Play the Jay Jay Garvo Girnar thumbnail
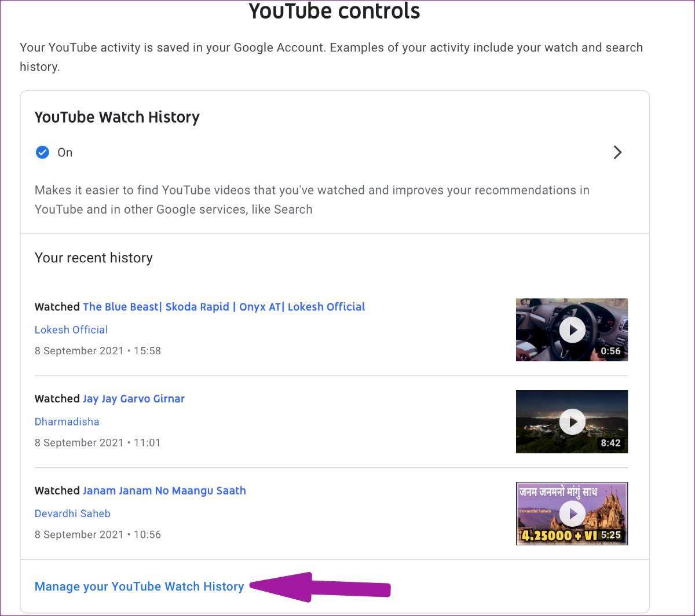 click(572, 421)
